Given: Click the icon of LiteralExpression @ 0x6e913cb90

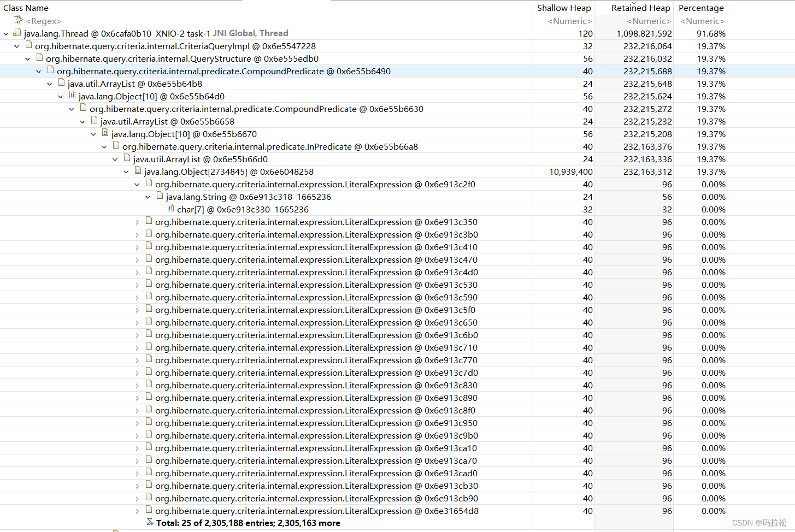Looking at the screenshot, I should click(x=149, y=498).
